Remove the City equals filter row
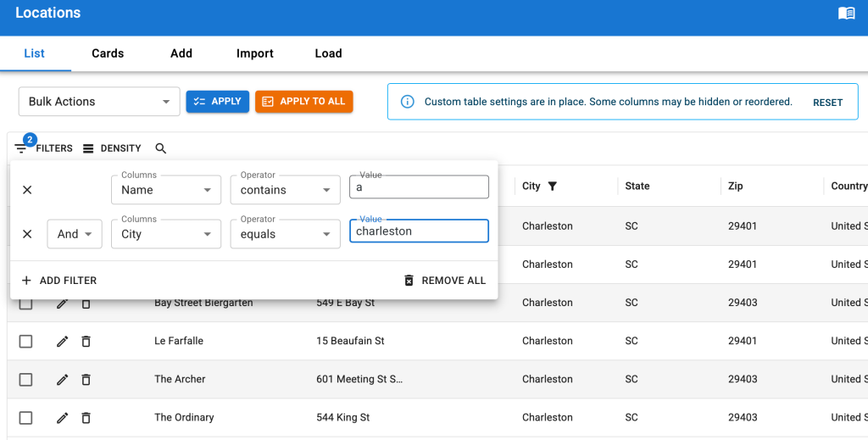 click(27, 234)
